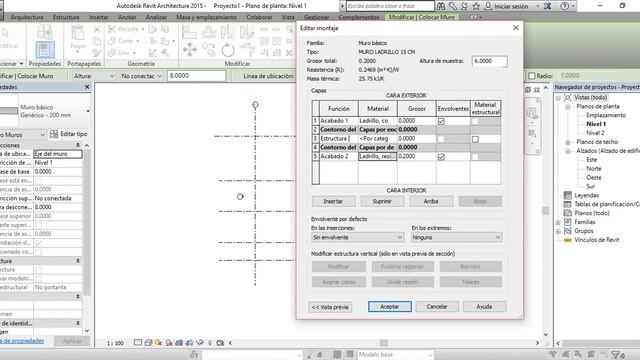Open the Communication Center satellite icon
640x360 pixels.
[464, 6]
